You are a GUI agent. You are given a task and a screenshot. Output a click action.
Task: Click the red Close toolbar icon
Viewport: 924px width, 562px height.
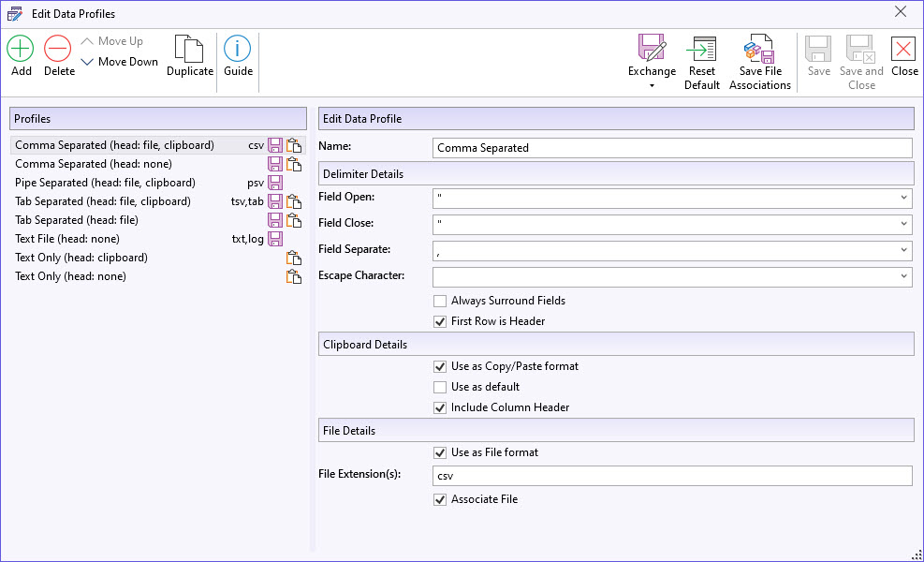point(903,49)
